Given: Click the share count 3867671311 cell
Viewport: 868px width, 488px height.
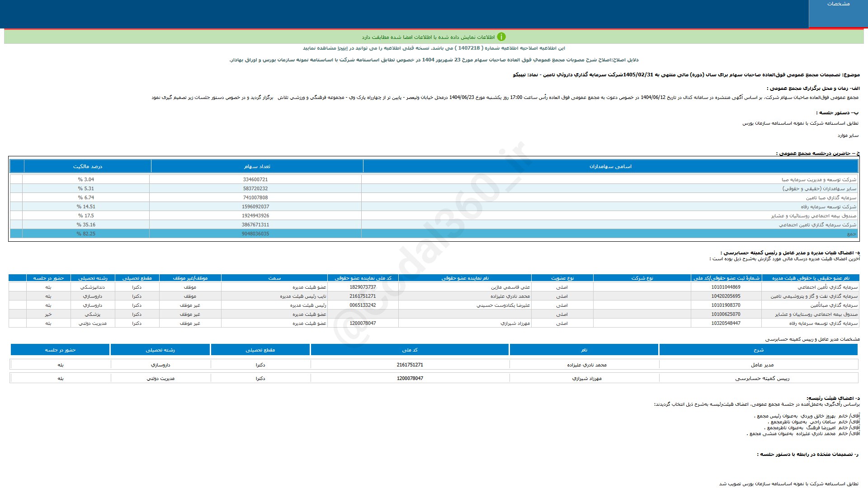Looking at the screenshot, I should click(255, 225).
